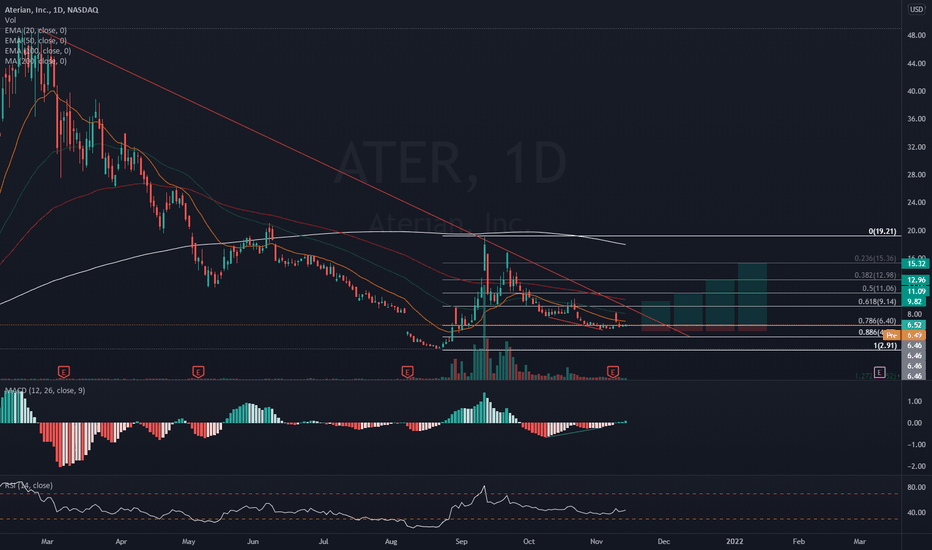Click the 12.96 green price label
This screenshot has height=550, width=932.
click(x=915, y=279)
